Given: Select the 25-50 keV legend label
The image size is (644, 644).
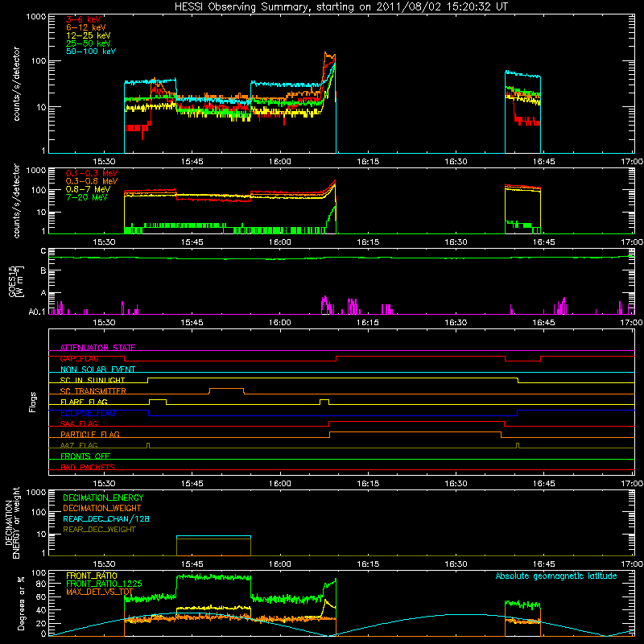Looking at the screenshot, I should pyautogui.click(x=89, y=43).
